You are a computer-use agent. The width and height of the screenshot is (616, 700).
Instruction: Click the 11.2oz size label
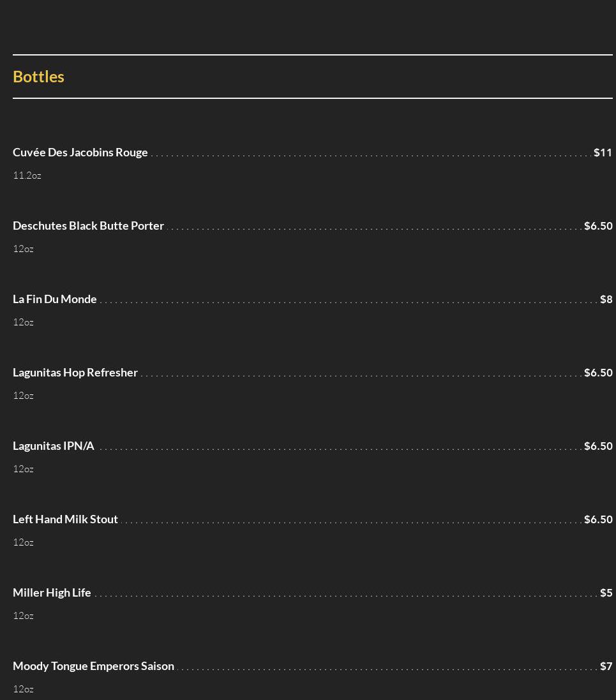pos(27,175)
